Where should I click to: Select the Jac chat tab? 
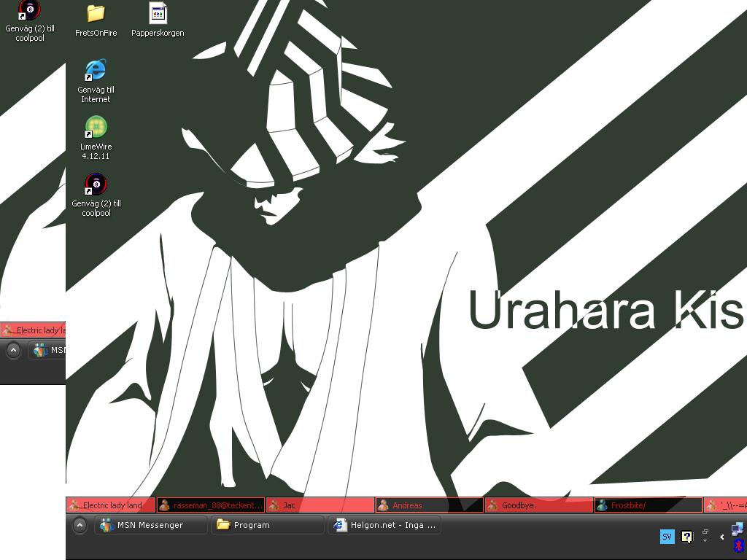click(320, 505)
